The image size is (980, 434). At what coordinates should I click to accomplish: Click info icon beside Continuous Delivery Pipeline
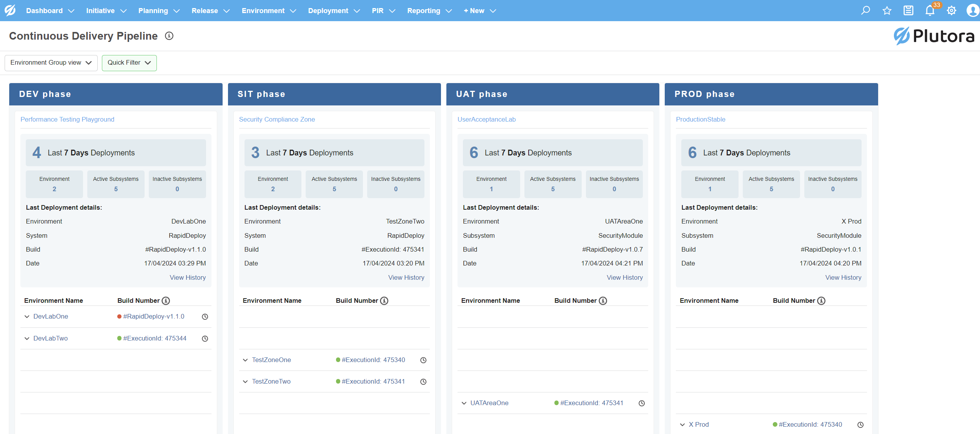point(169,36)
